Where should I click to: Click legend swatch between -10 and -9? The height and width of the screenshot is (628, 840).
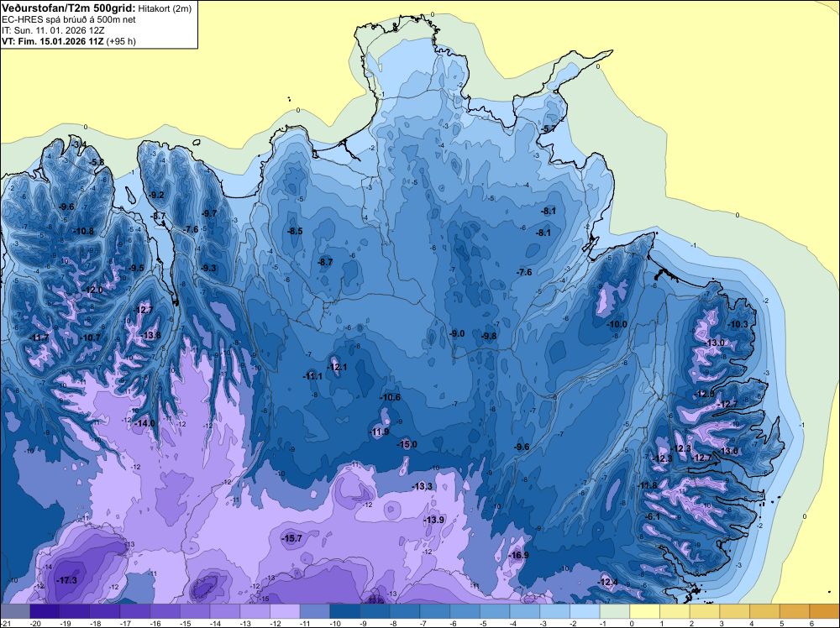[344, 611]
